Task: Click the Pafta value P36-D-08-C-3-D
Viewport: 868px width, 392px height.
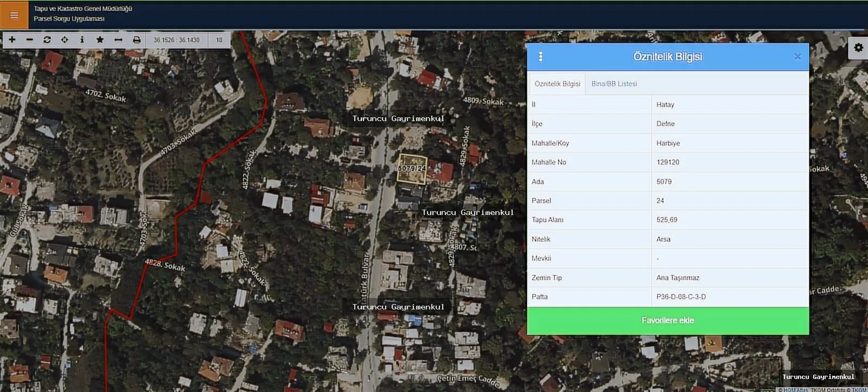Action: coord(681,297)
